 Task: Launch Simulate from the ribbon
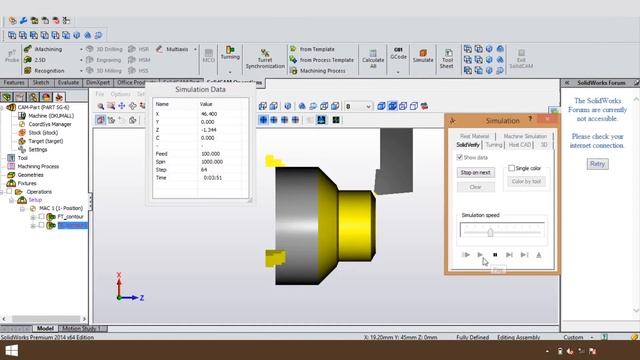coord(423,56)
